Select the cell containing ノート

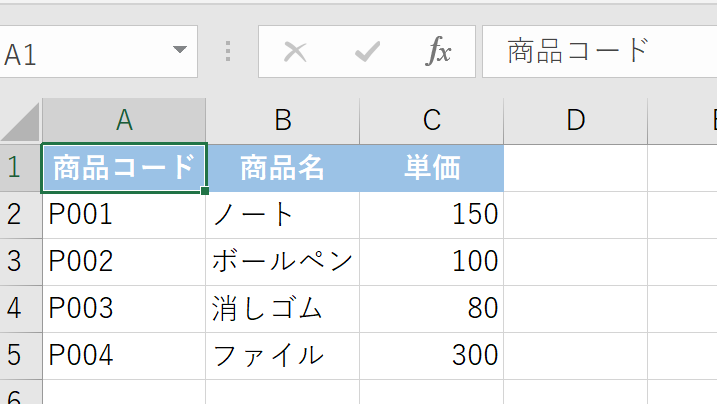pyautogui.click(x=283, y=215)
